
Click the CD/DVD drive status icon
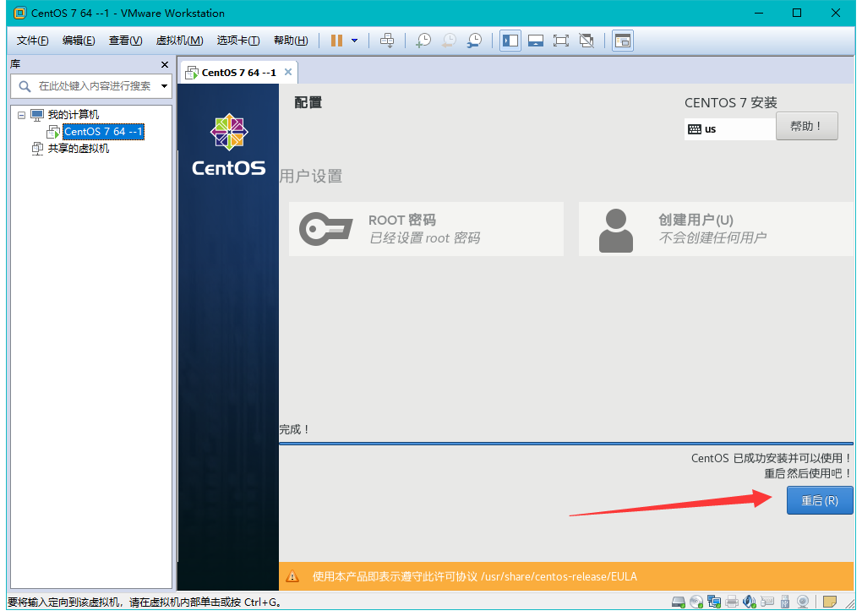pos(696,602)
